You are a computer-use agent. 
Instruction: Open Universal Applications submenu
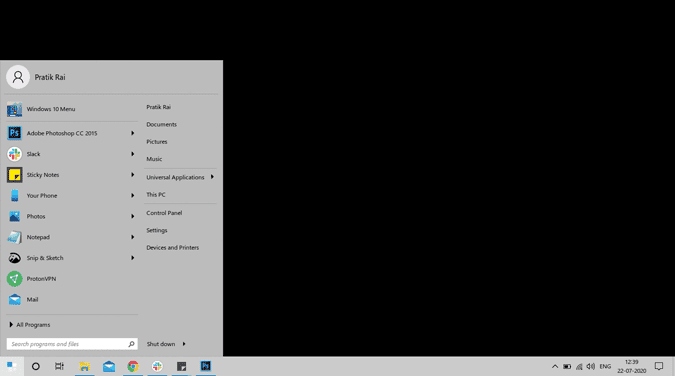point(180,177)
